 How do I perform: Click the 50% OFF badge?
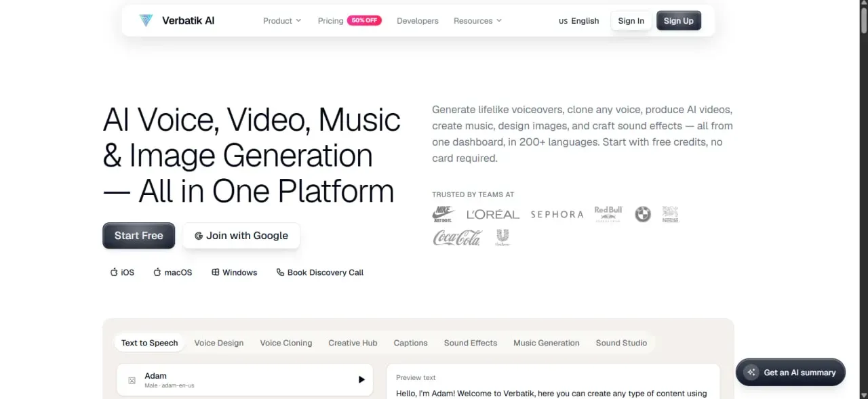click(364, 20)
